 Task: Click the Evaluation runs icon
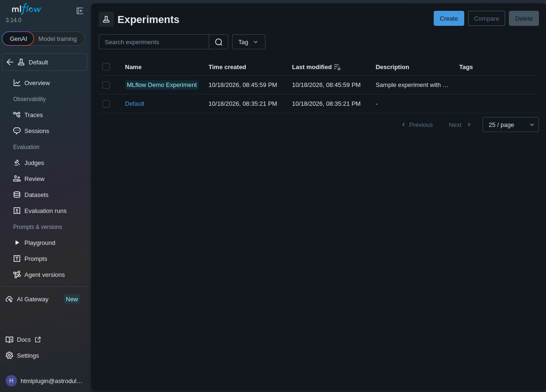click(x=17, y=211)
